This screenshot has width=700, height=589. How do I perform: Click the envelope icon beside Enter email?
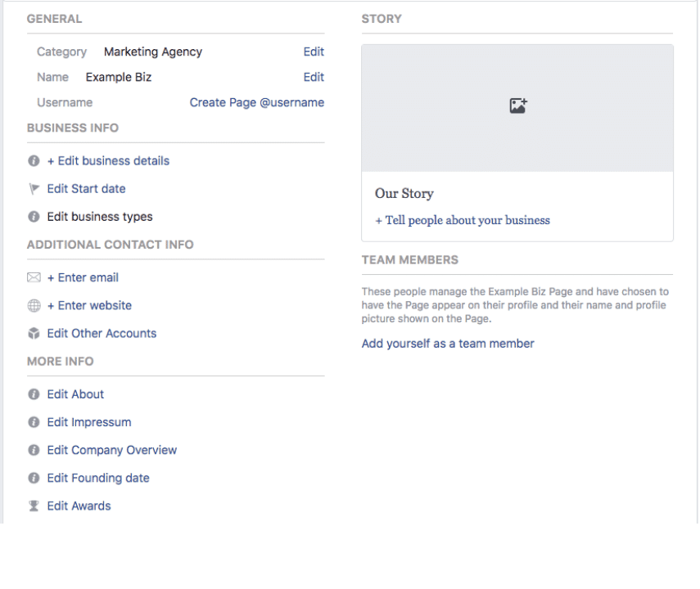(x=33, y=277)
